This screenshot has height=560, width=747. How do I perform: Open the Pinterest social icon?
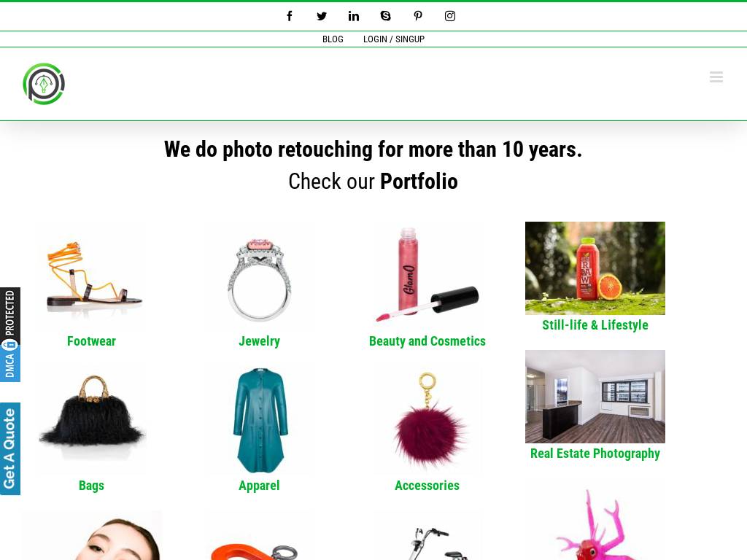click(418, 16)
